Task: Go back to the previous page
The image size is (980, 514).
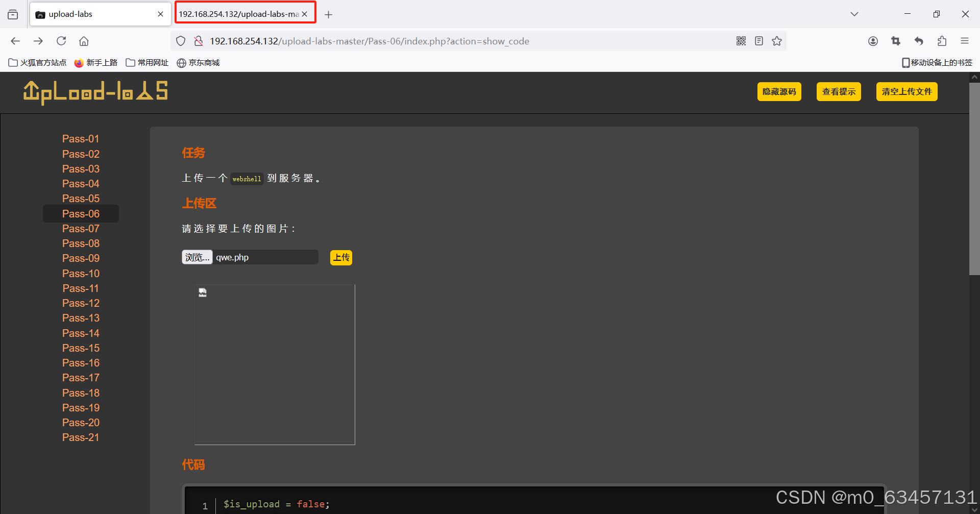Action: pos(15,41)
